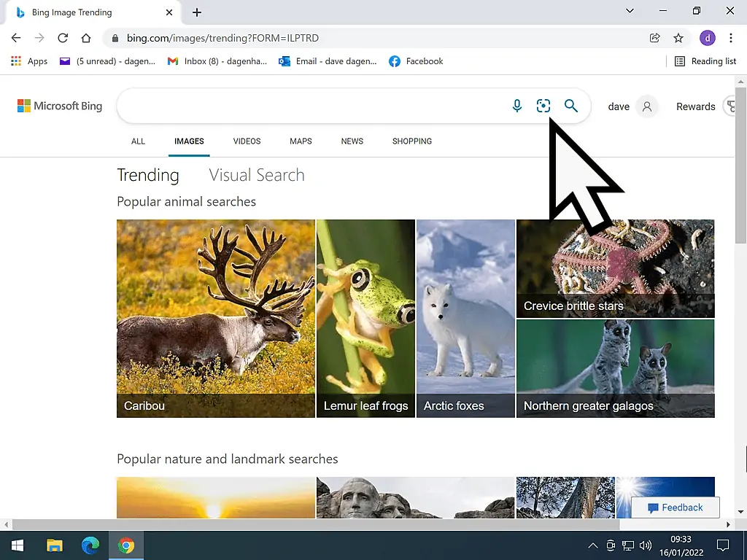Image resolution: width=747 pixels, height=560 pixels.
Task: Open the Action Center notification icon
Action: 722,545
